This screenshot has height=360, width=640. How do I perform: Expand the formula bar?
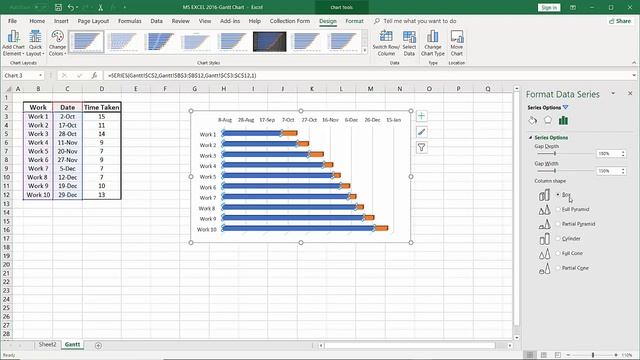[x=633, y=76]
